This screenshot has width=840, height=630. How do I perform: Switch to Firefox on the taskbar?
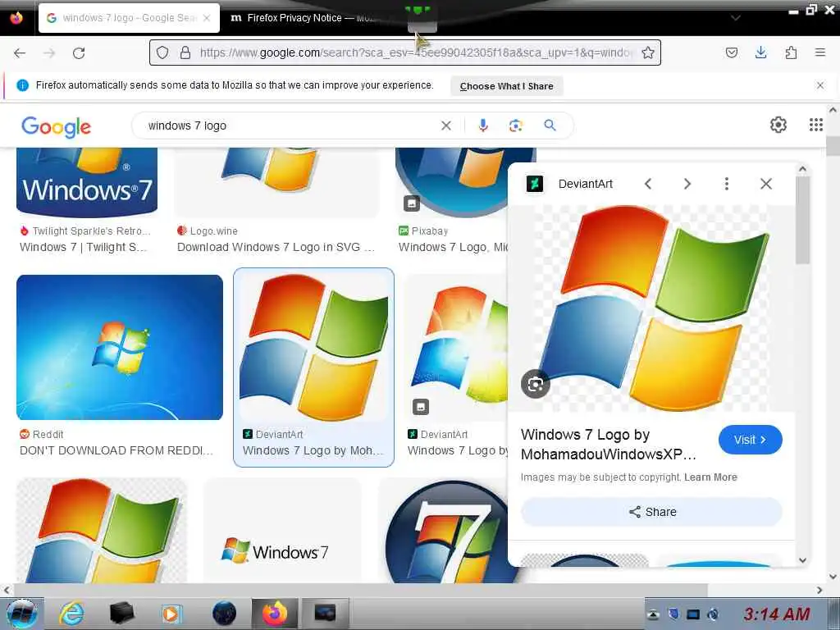tap(274, 614)
